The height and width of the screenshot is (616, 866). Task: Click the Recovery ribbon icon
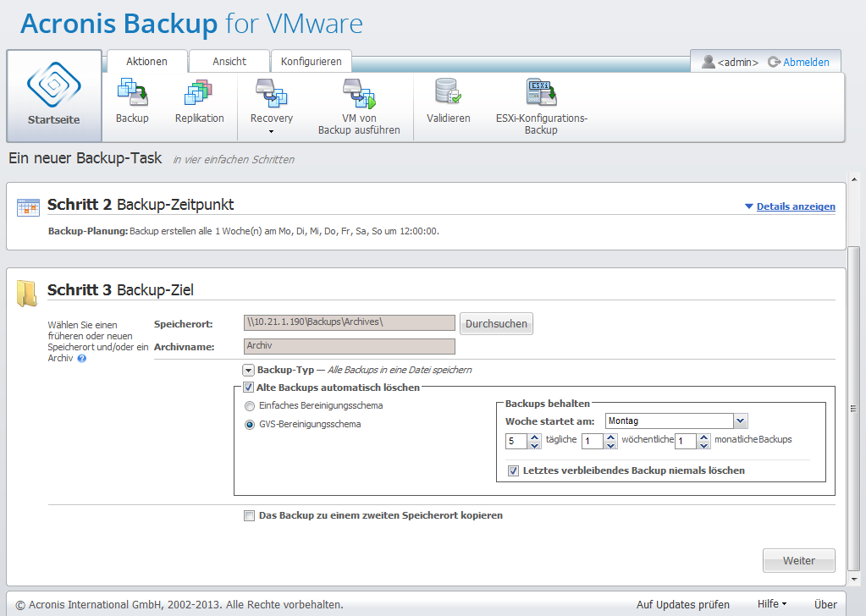pyautogui.click(x=271, y=93)
